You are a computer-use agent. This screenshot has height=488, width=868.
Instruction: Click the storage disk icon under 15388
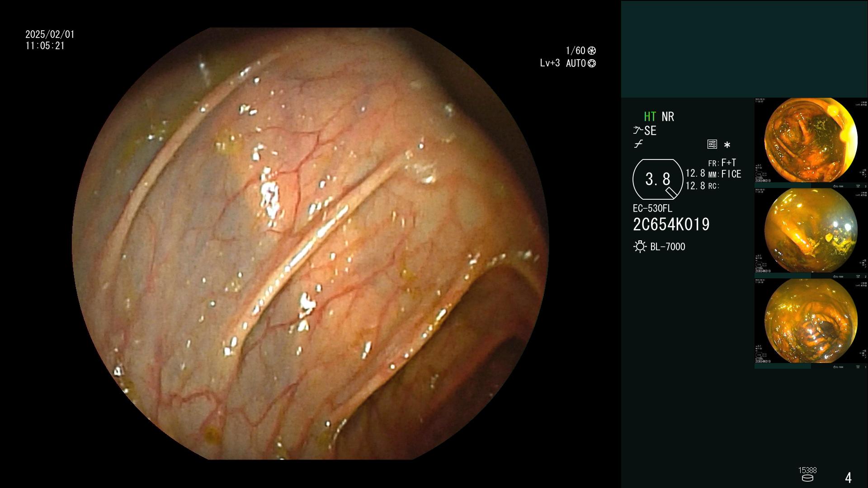tap(807, 478)
